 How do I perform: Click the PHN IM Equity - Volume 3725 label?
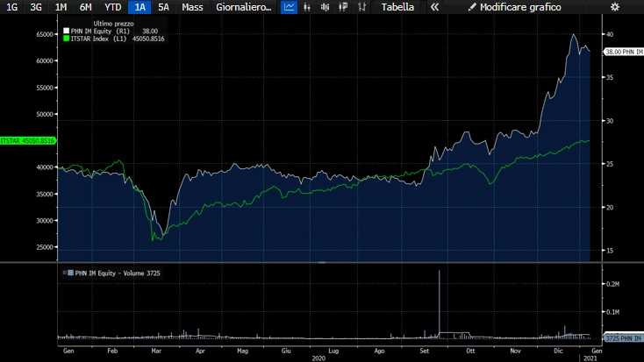pos(118,273)
